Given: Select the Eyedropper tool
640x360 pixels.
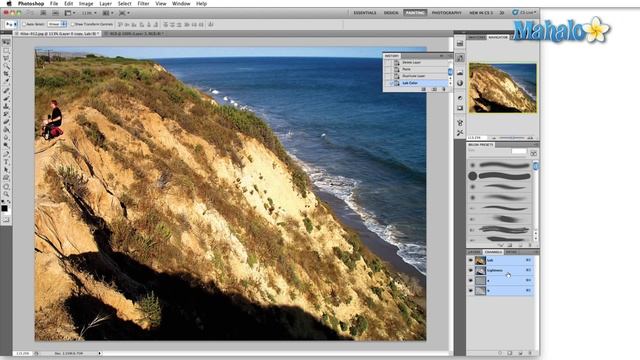Looking at the screenshot, I should pyautogui.click(x=6, y=82).
